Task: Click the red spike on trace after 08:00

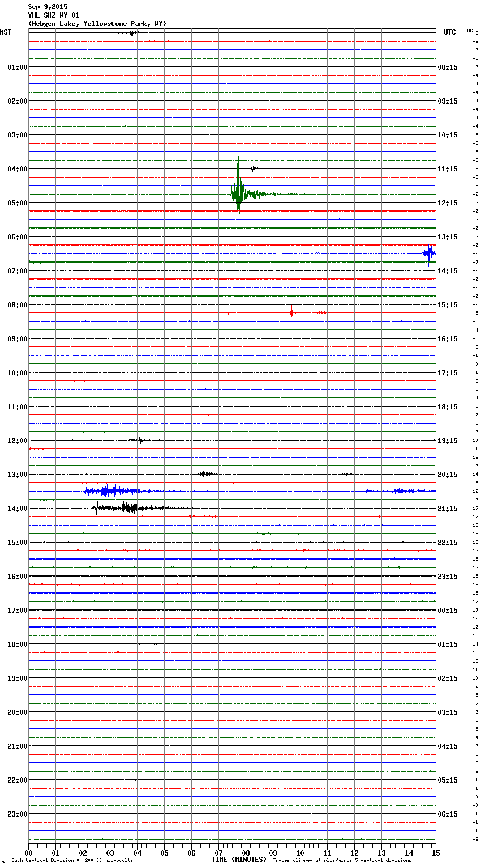Action: 292,312
